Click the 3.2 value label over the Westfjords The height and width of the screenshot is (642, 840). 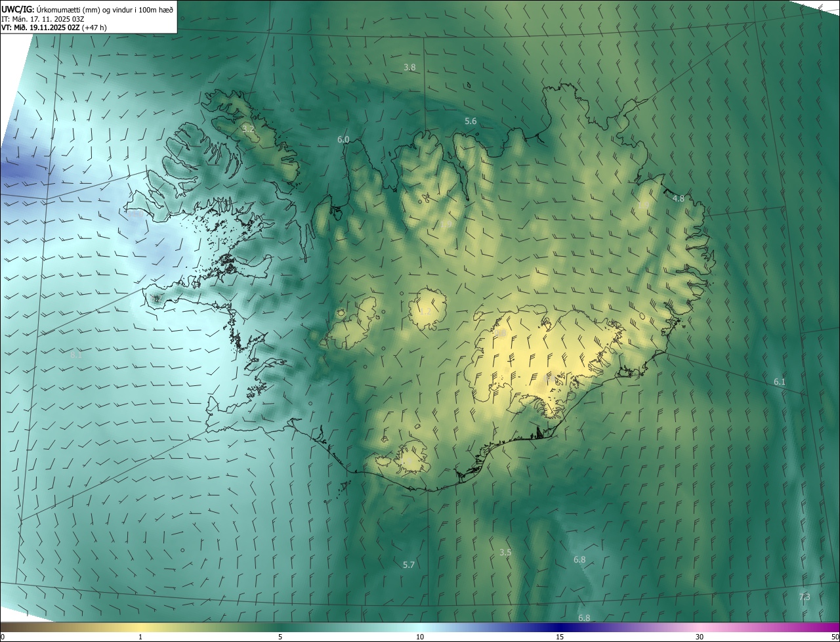[x=248, y=129]
